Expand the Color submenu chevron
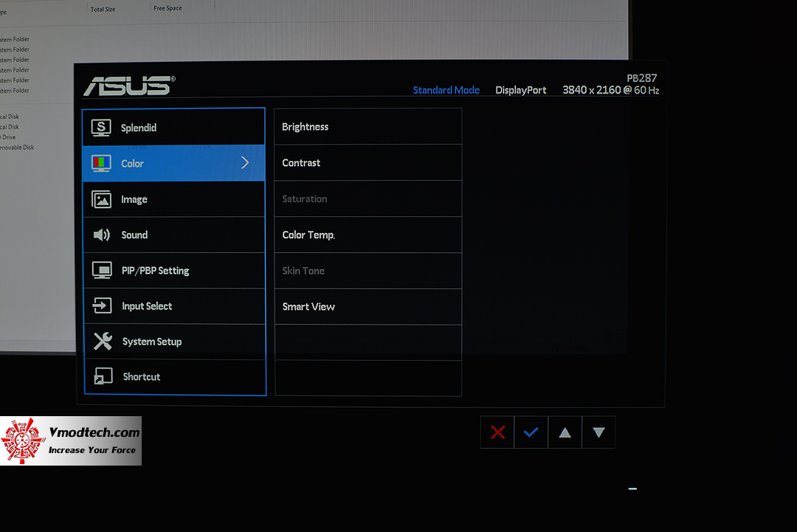Image resolution: width=797 pixels, height=532 pixels. (x=245, y=162)
